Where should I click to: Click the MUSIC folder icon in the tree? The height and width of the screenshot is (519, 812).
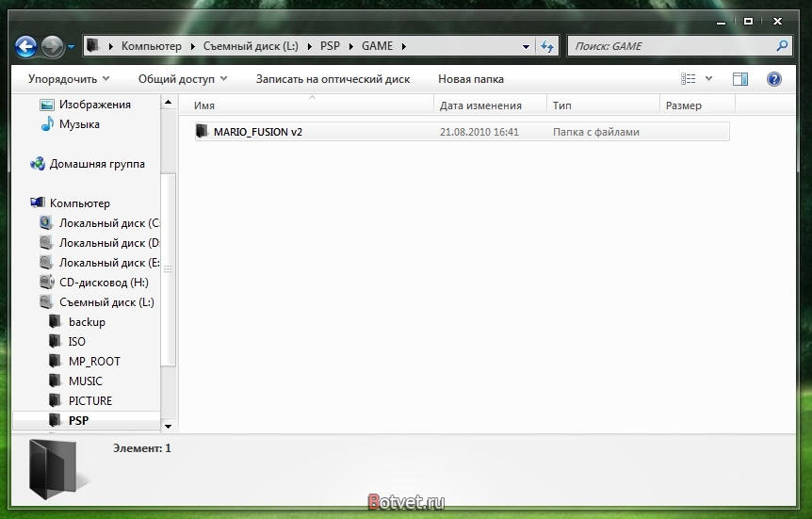pyautogui.click(x=55, y=381)
